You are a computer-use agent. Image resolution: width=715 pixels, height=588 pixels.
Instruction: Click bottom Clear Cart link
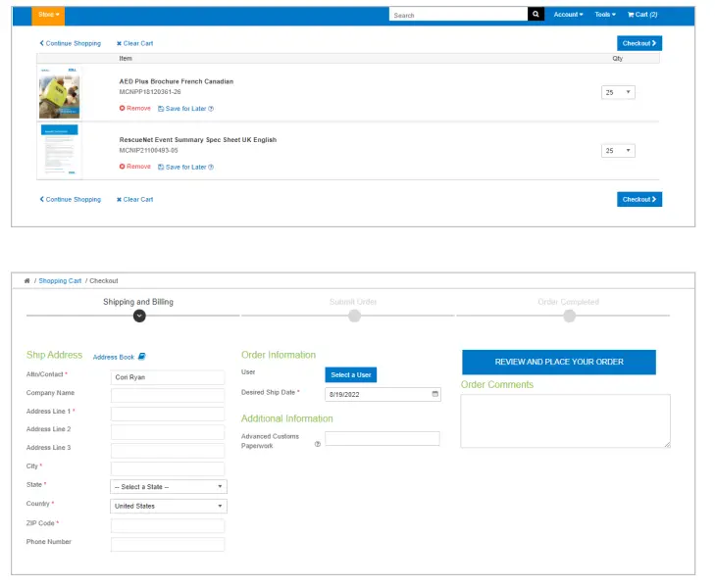(x=135, y=200)
